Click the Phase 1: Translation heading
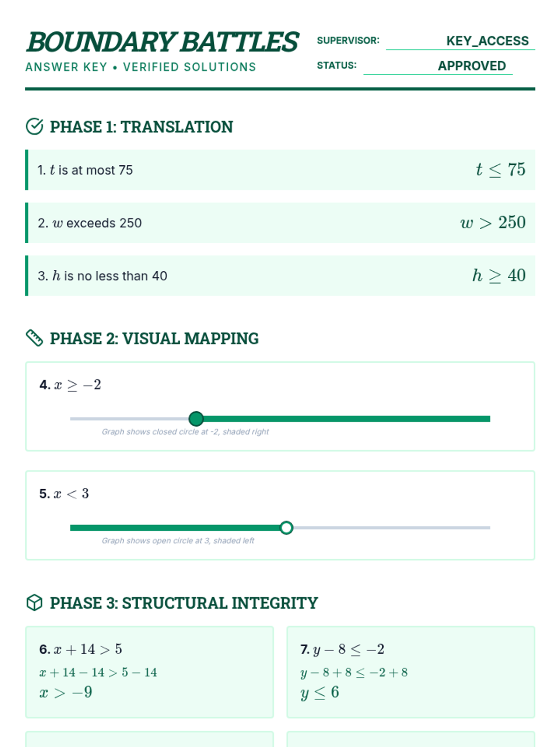This screenshot has width=560, height=747. (141, 127)
